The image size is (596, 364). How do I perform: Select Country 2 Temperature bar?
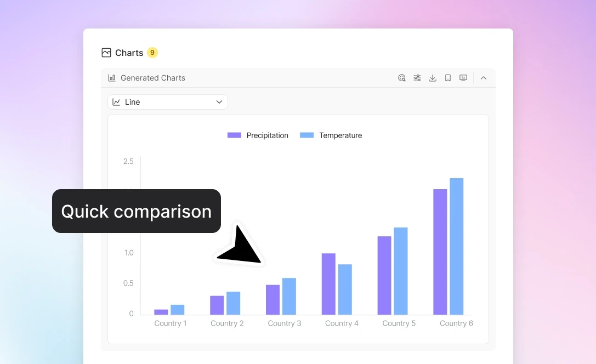coord(234,303)
